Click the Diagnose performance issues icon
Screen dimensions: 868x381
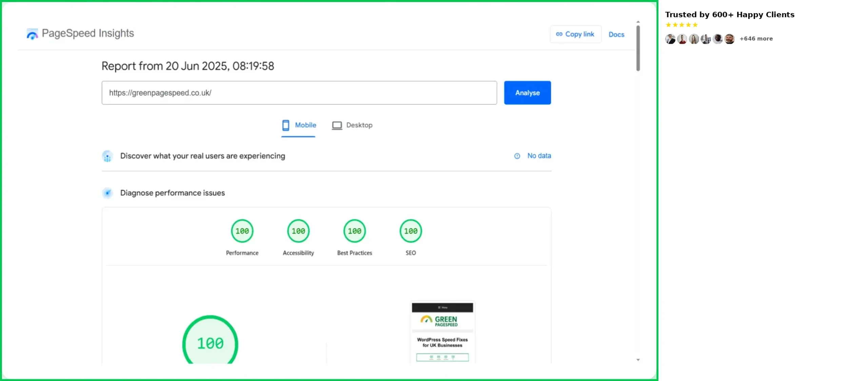107,193
